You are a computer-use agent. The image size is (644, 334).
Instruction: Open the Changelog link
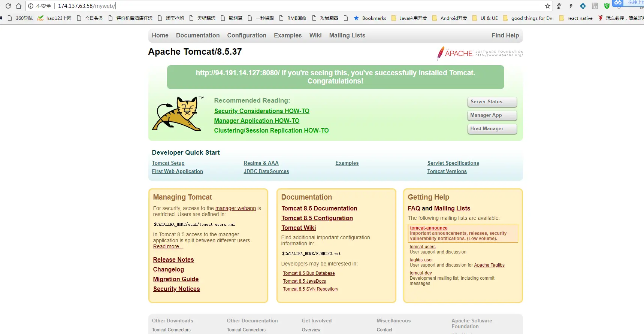point(169,270)
